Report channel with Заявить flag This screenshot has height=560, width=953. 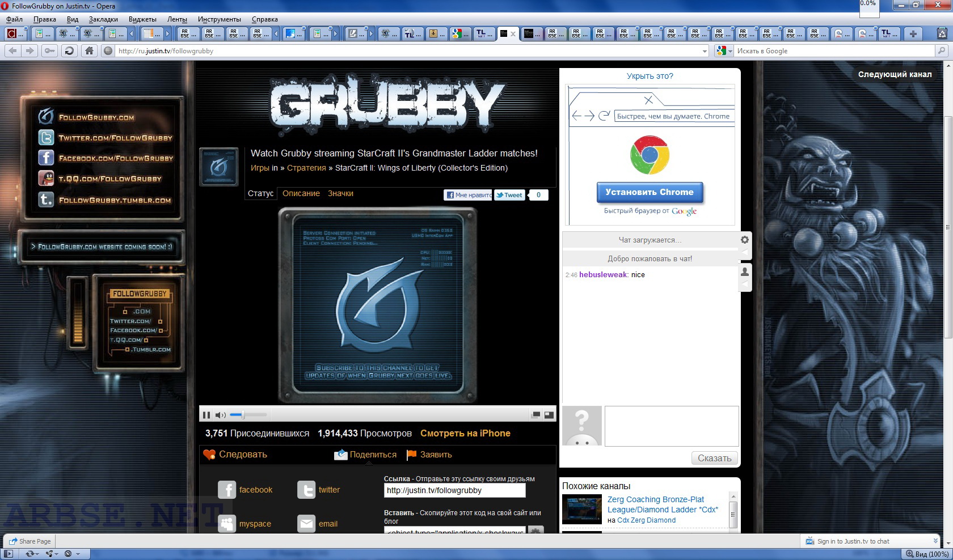point(429,455)
